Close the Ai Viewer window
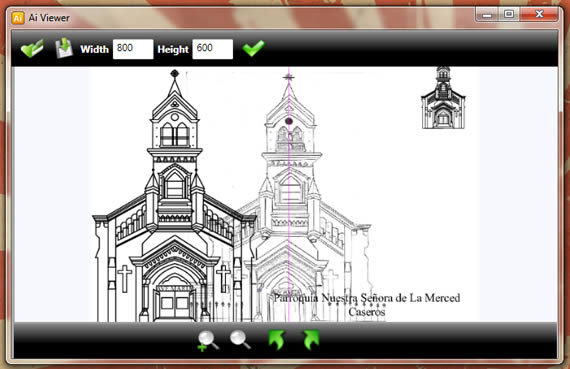The width and height of the screenshot is (570, 369). [539, 15]
